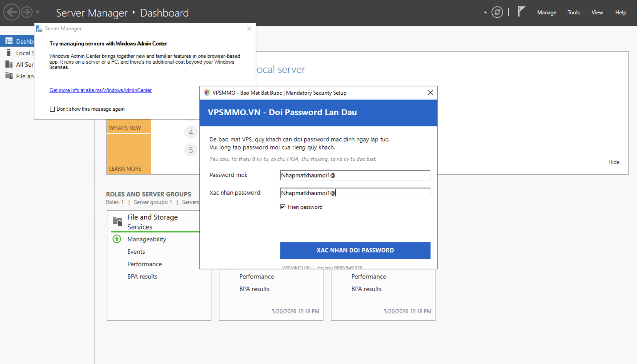Open the Notifications flag icon
The height and width of the screenshot is (364, 637).
click(x=521, y=11)
